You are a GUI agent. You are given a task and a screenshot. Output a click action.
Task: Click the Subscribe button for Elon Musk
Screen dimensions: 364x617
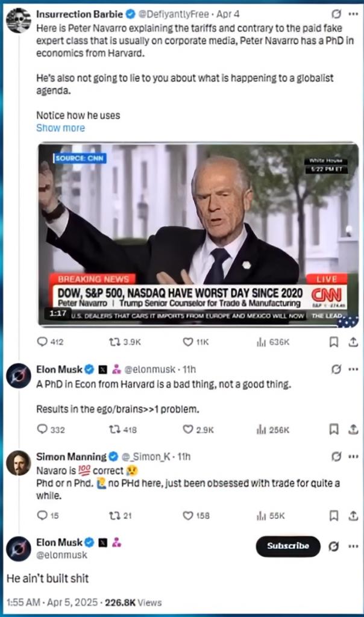[x=288, y=546]
